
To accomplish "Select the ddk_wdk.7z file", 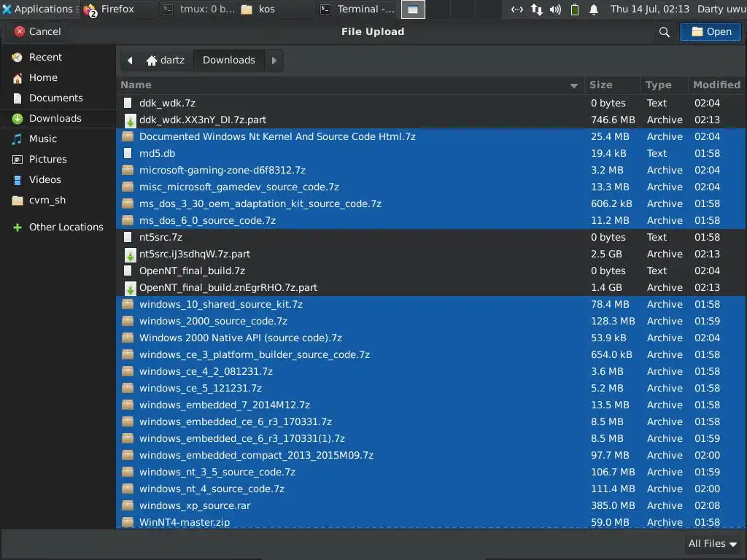I will tap(431, 104).
